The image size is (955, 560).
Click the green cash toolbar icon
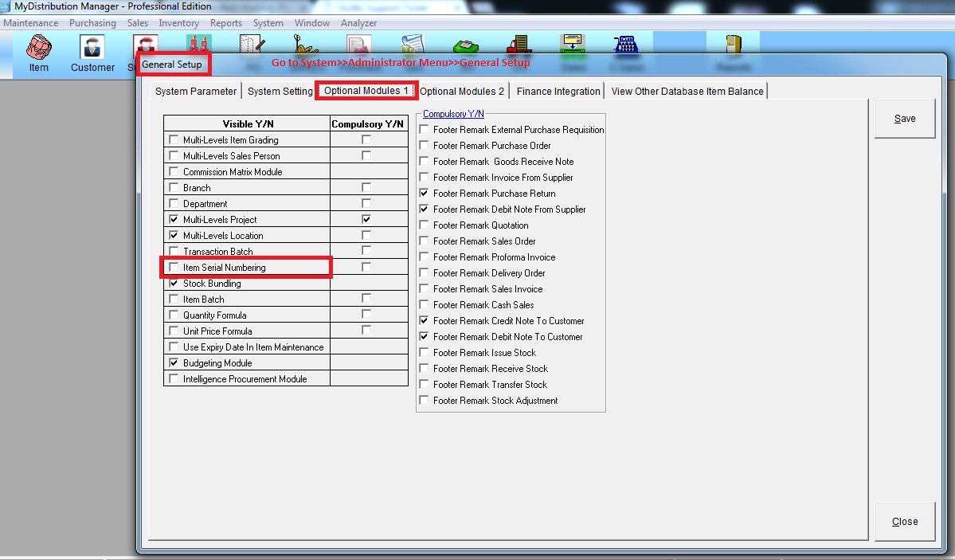[466, 45]
